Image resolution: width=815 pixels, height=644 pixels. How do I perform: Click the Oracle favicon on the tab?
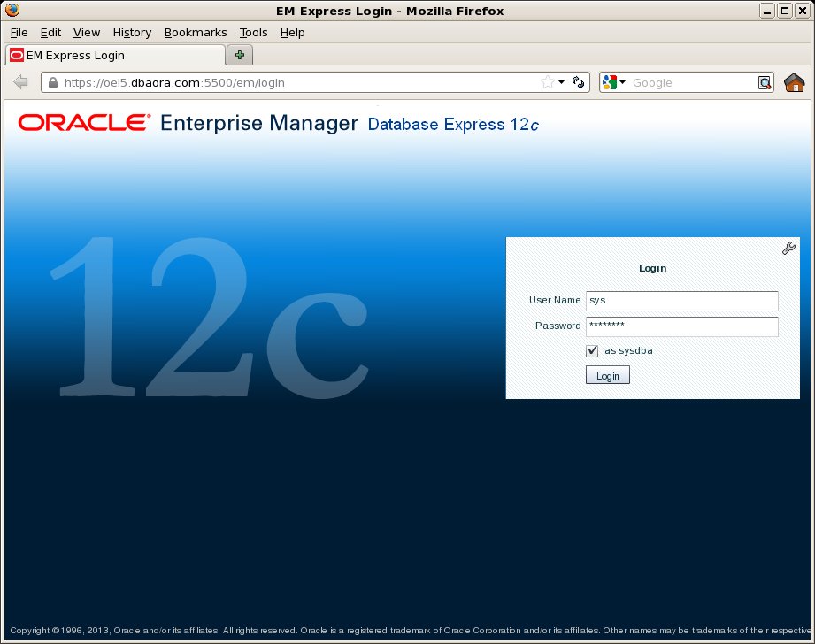[x=17, y=55]
